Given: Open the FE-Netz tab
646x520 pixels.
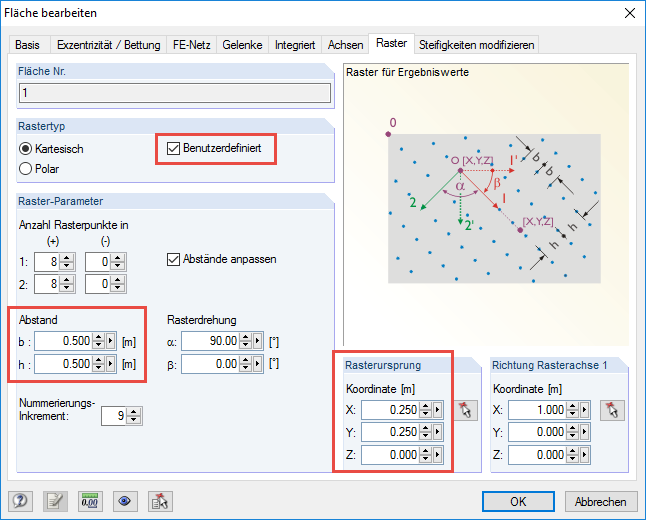Looking at the screenshot, I should [x=192, y=45].
